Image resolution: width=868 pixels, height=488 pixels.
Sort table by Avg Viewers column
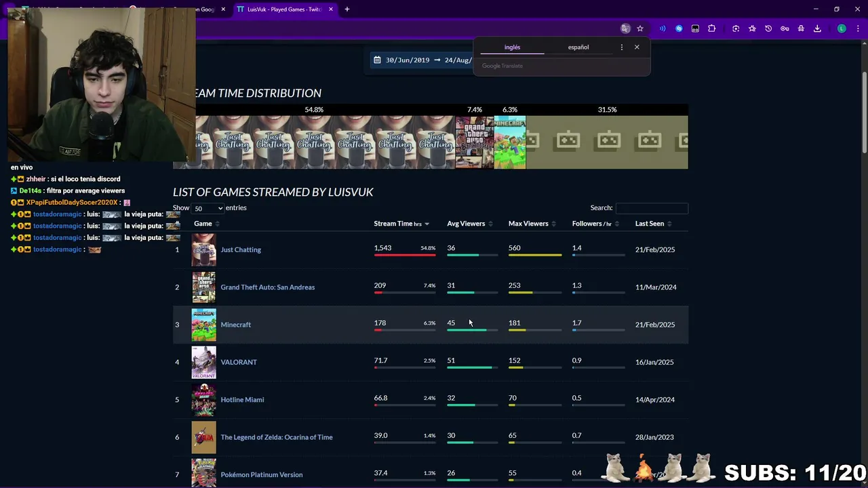pyautogui.click(x=469, y=224)
